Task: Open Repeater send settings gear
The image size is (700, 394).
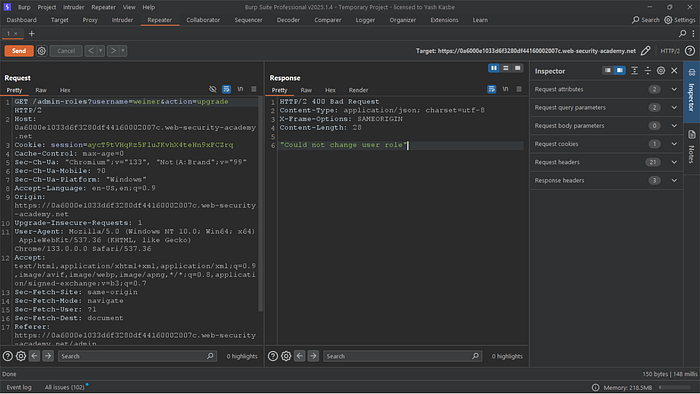Action: (x=42, y=51)
